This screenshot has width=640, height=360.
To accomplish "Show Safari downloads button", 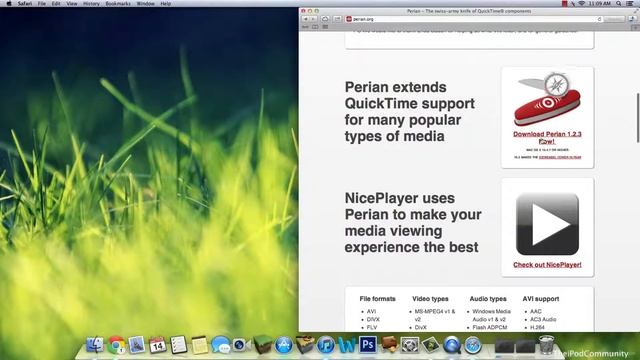I will point(633,19).
